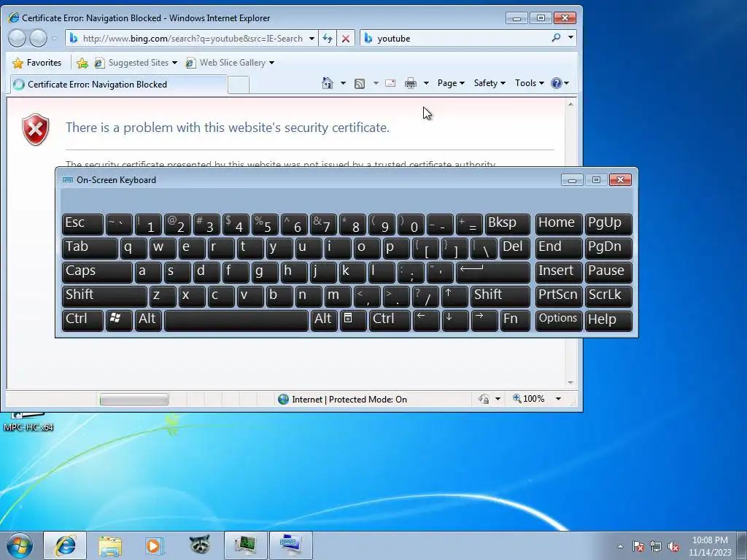Viewport: 747px width, 560px height.
Task: Click the Help question mark icon
Action: [556, 83]
